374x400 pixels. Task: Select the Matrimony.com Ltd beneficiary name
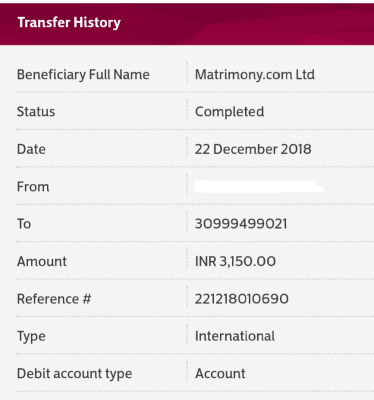(255, 75)
